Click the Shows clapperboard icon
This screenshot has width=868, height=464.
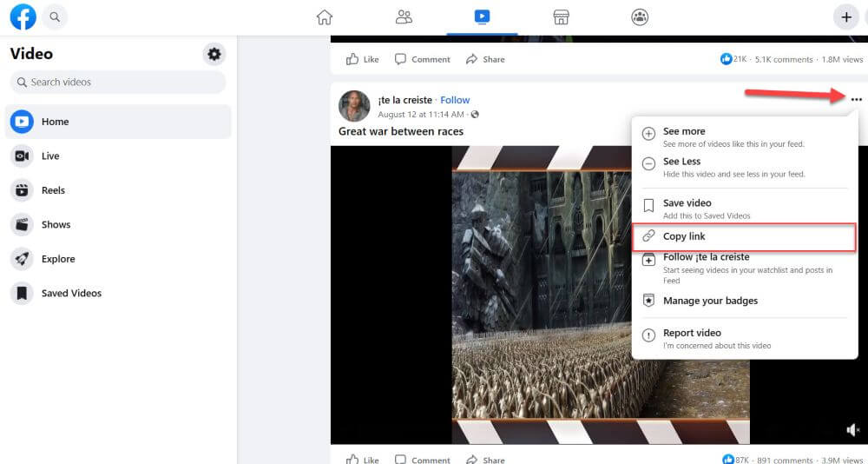[x=22, y=224]
